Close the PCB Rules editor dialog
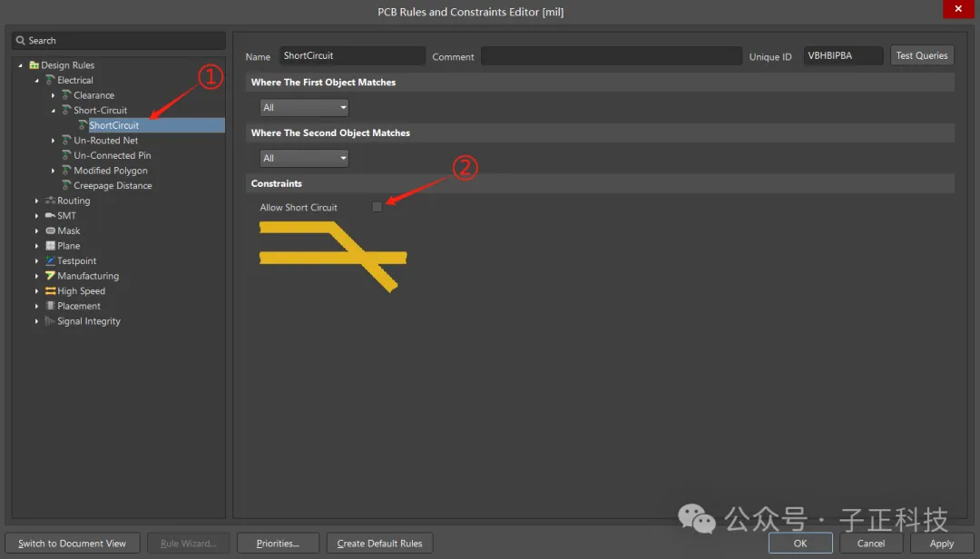Screen dimensions: 980x559 point(958,9)
